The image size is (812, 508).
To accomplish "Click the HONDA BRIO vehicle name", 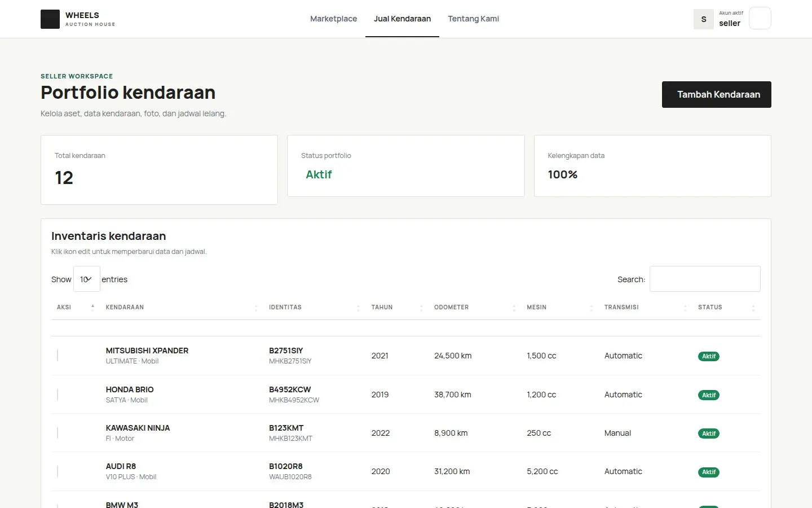I will coord(130,389).
